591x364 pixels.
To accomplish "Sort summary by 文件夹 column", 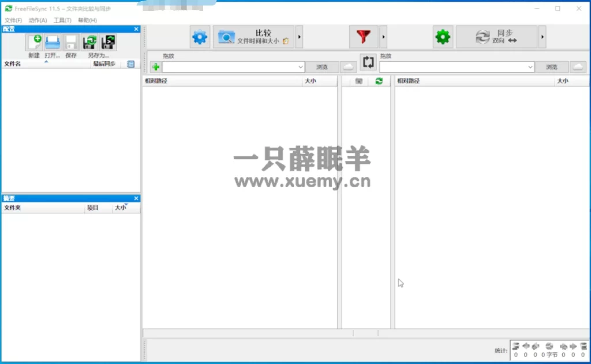I will [x=43, y=208].
